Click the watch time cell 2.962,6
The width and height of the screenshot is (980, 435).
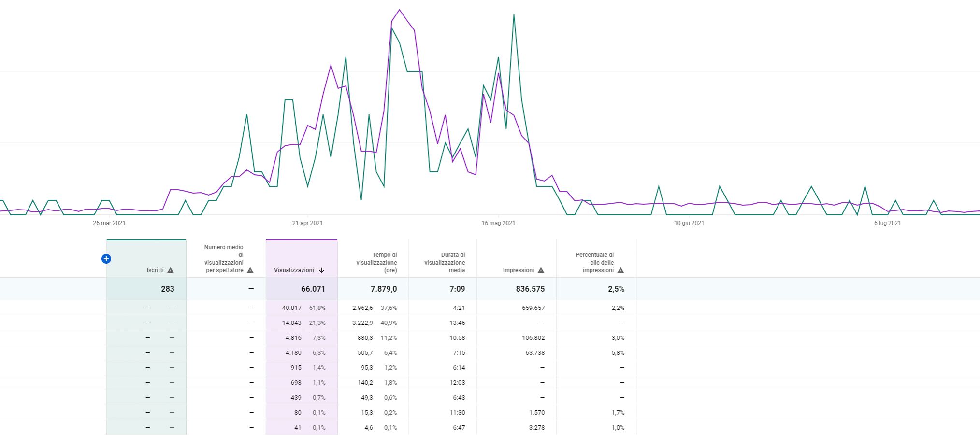point(362,308)
